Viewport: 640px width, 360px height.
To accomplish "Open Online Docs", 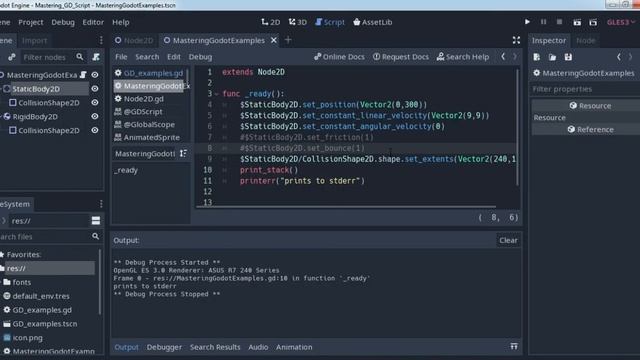I will click(339, 57).
